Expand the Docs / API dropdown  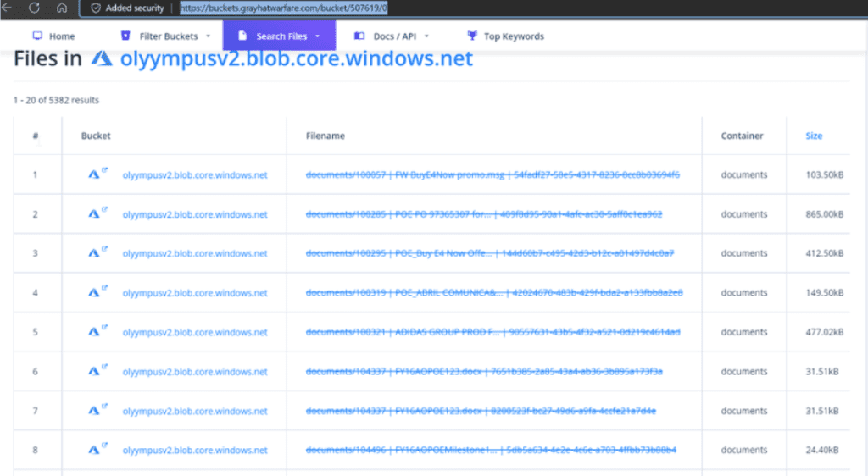[392, 36]
